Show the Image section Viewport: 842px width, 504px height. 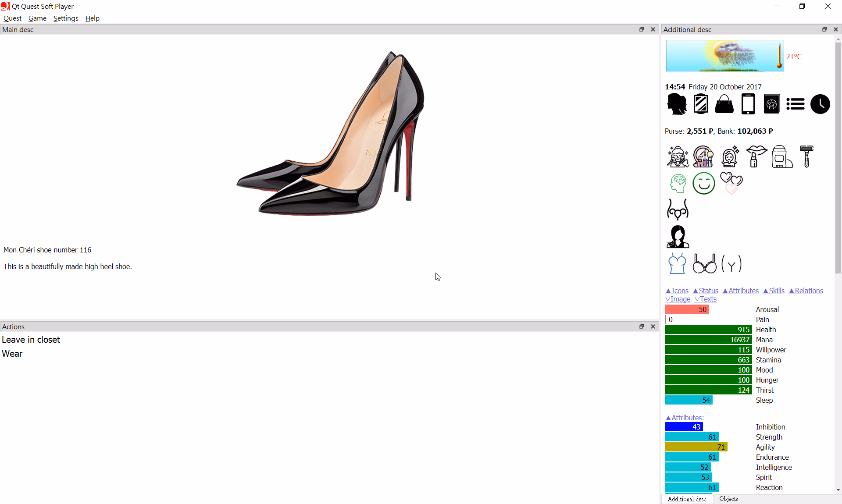[x=678, y=299]
